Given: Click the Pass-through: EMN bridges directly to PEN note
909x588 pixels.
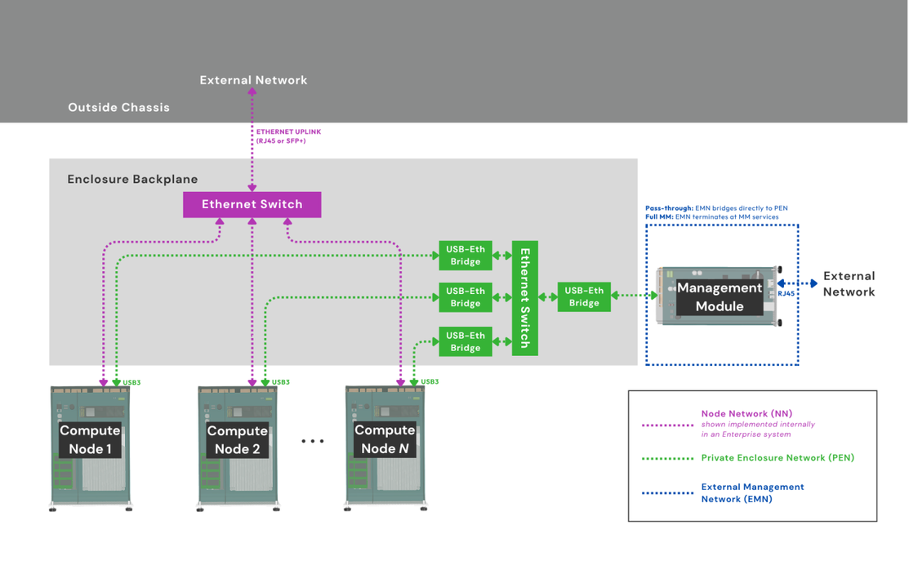Looking at the screenshot, I should 716,208.
